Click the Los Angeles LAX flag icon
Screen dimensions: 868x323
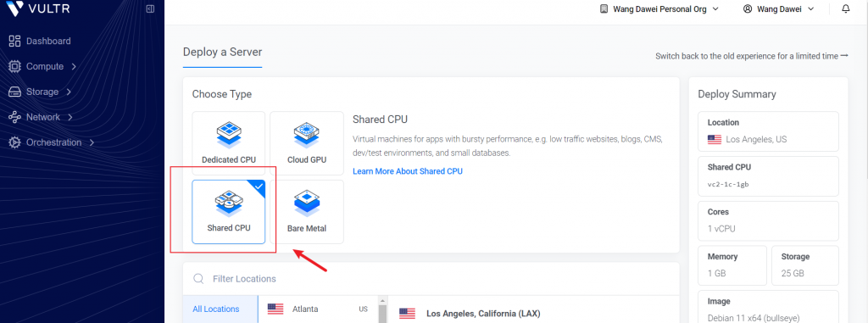point(407,314)
